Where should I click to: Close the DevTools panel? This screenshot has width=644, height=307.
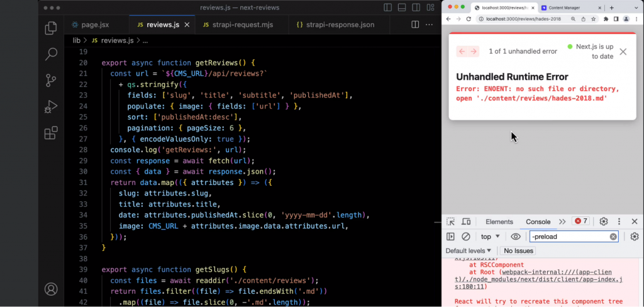(635, 221)
